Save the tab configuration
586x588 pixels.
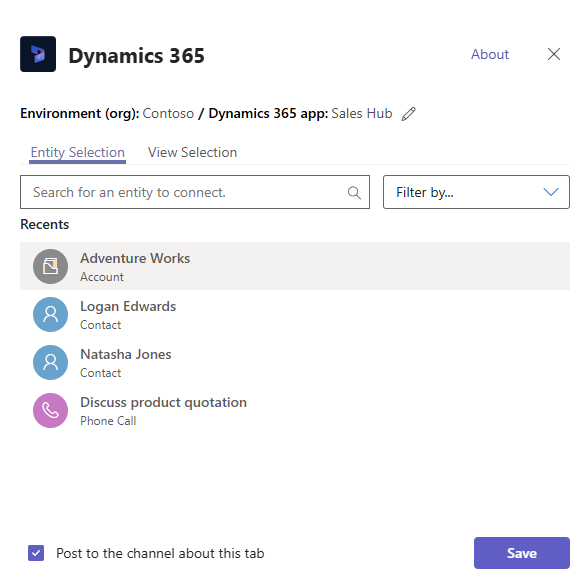point(522,553)
